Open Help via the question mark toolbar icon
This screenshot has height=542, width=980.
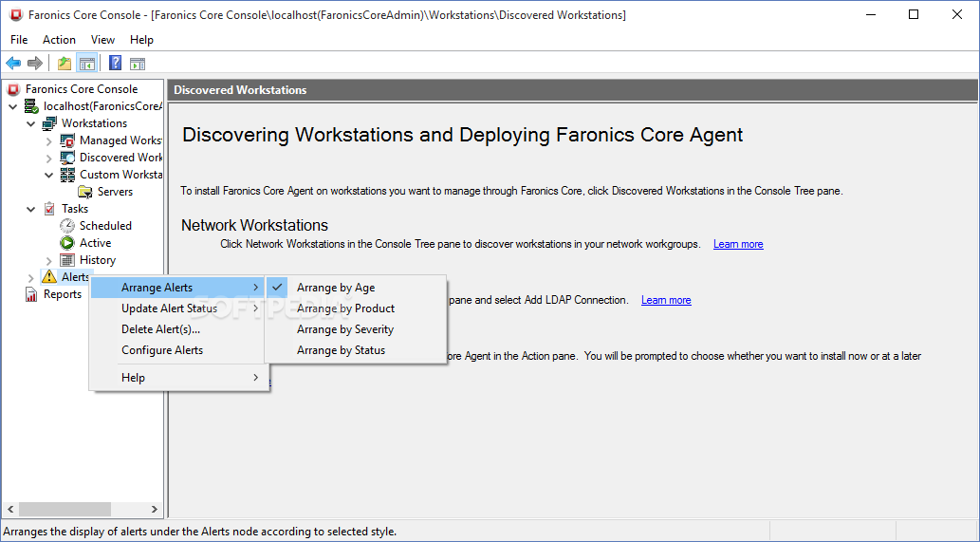coord(115,64)
